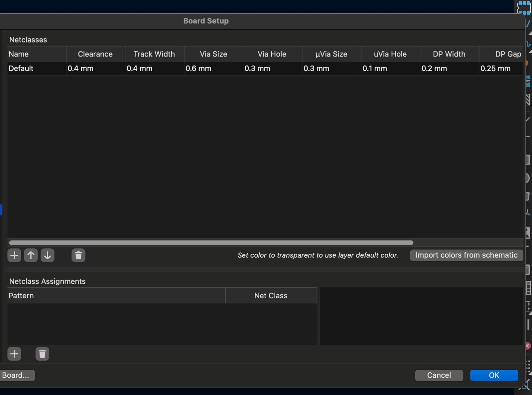Screen dimensions: 532x395
Task: Click the Via Hole column header
Action: coord(272,54)
